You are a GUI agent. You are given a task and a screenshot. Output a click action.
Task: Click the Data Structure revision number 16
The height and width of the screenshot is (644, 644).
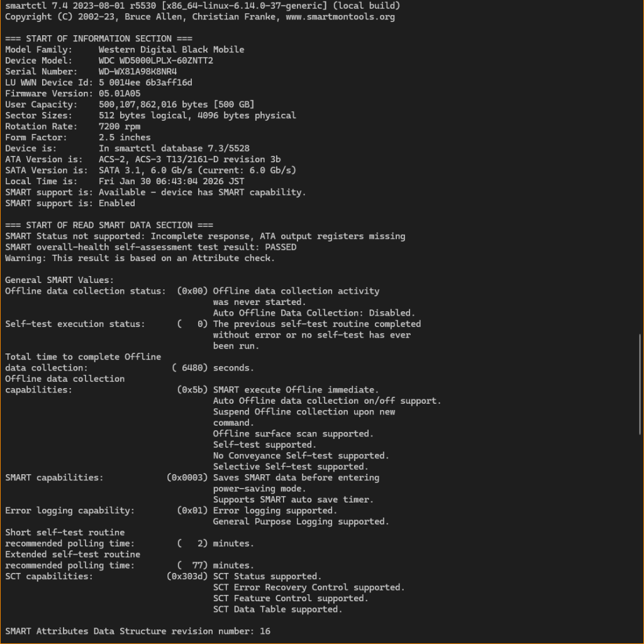265,631
